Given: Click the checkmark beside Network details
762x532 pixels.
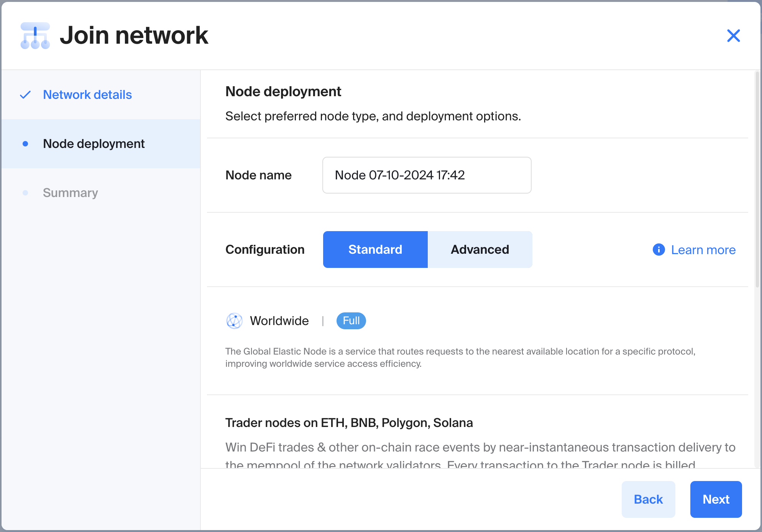Looking at the screenshot, I should point(25,95).
